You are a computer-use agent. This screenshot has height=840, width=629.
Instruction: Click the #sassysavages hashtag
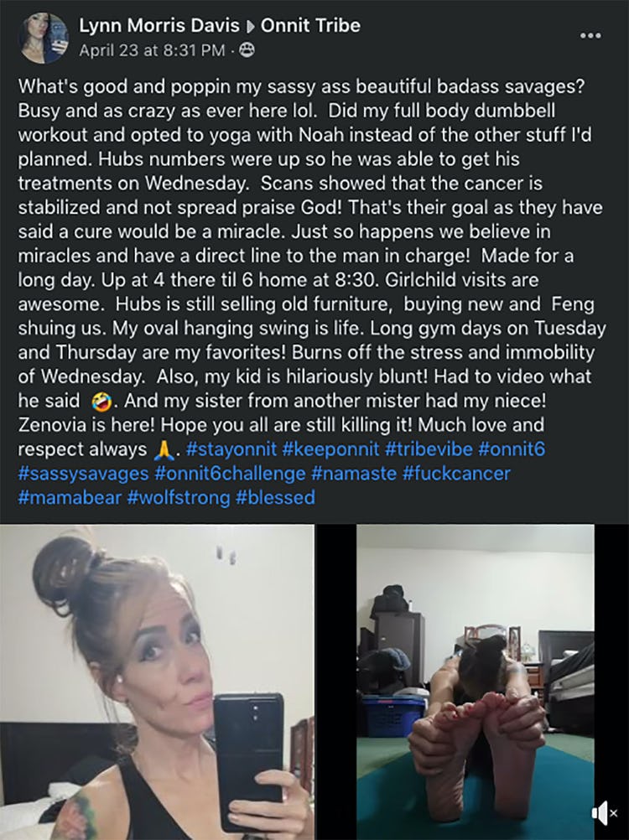click(84, 474)
